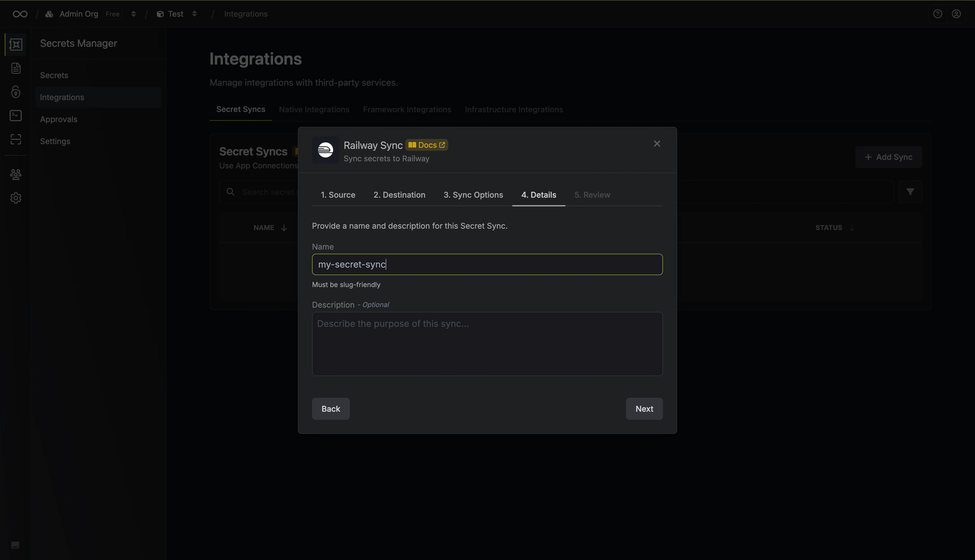Open the Railway Sync Docs link
This screenshot has height=560, width=975.
(x=426, y=145)
